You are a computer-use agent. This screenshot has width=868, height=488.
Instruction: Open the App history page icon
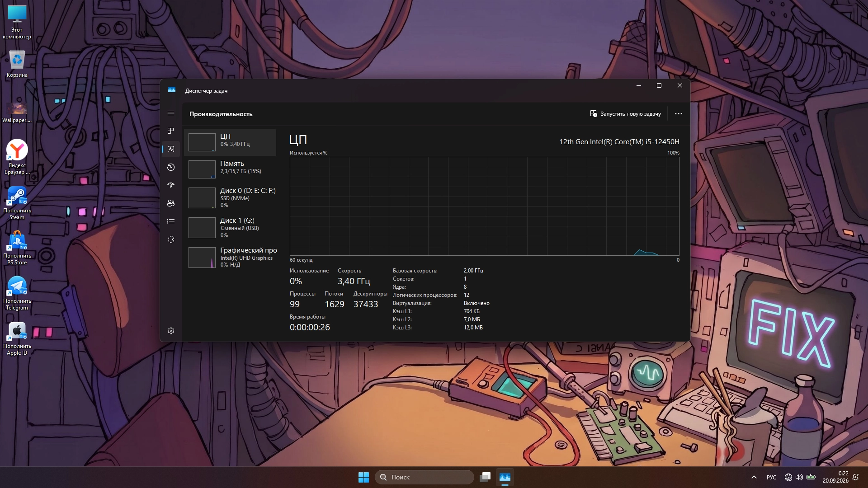pos(171,167)
